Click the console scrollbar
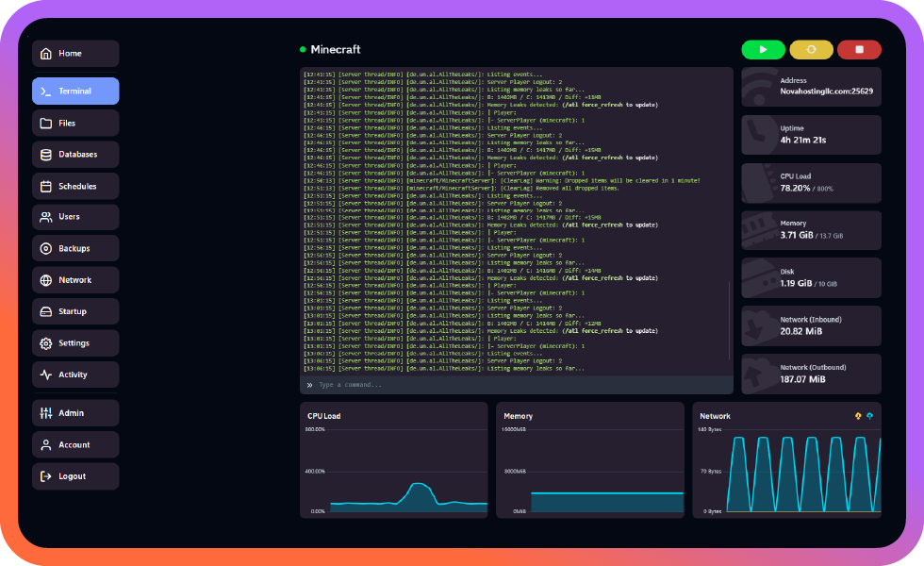This screenshot has width=924, height=566. click(x=730, y=320)
